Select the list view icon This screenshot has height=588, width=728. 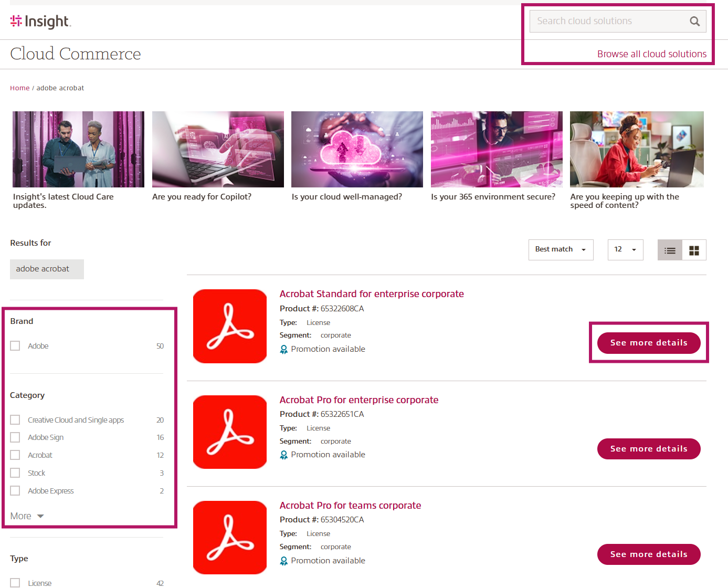tap(670, 250)
